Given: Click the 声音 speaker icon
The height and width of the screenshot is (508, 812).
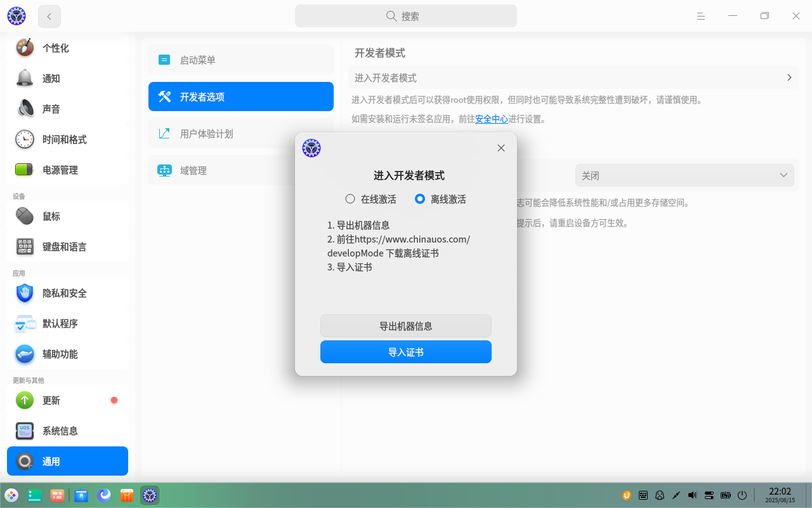Looking at the screenshot, I should point(25,109).
